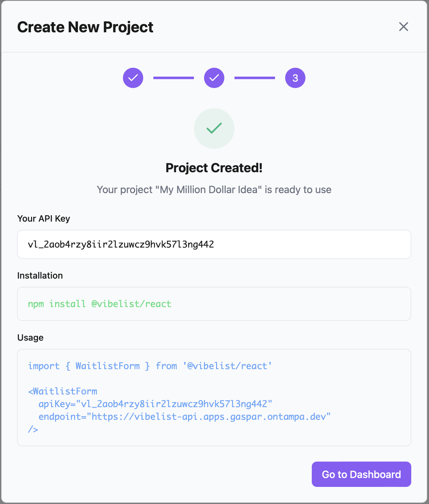429x504 pixels.
Task: Click the second completed step checkmark
Action: point(214,78)
